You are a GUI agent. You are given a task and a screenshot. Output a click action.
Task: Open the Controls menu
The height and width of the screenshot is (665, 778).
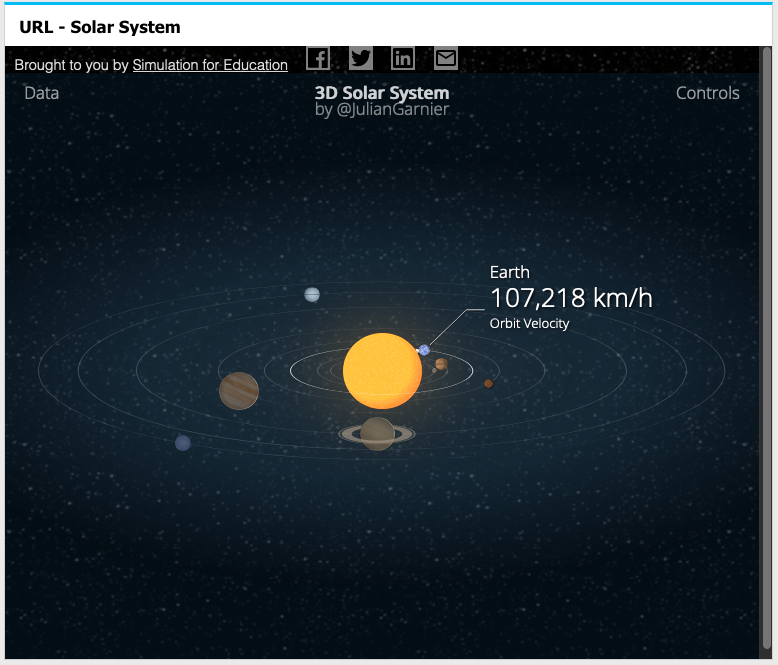click(708, 93)
